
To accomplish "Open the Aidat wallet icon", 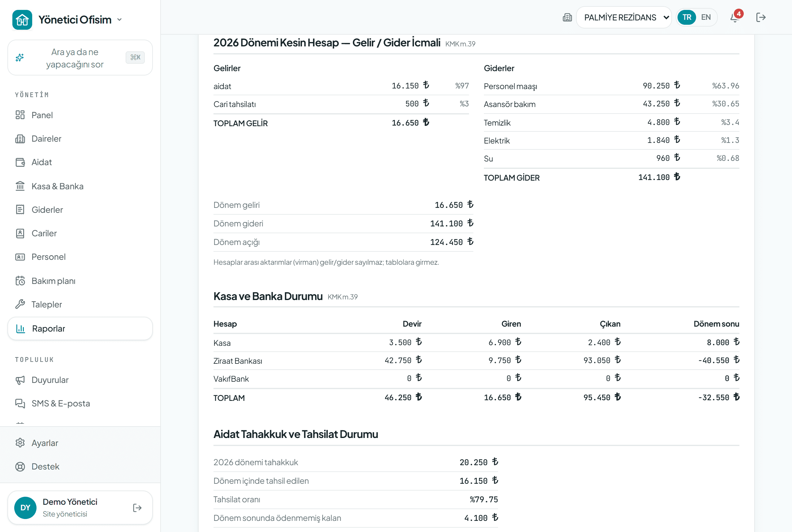I will 20,162.
